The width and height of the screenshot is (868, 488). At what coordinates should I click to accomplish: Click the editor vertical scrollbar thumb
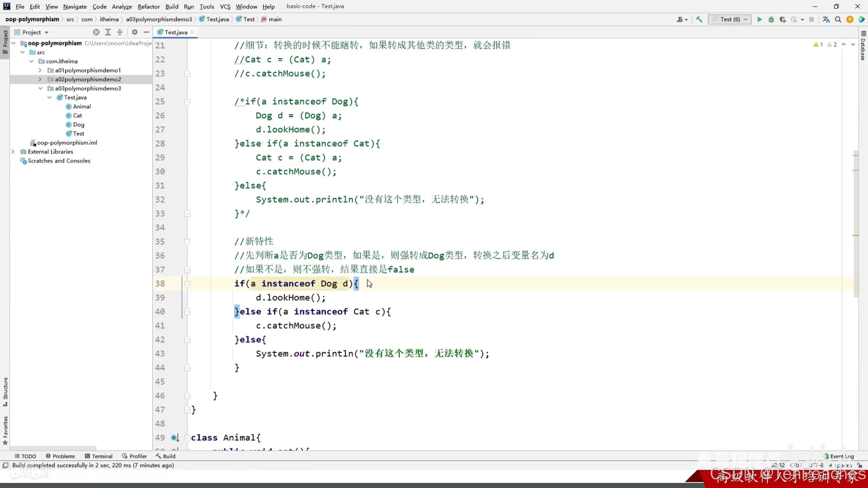(x=856, y=224)
